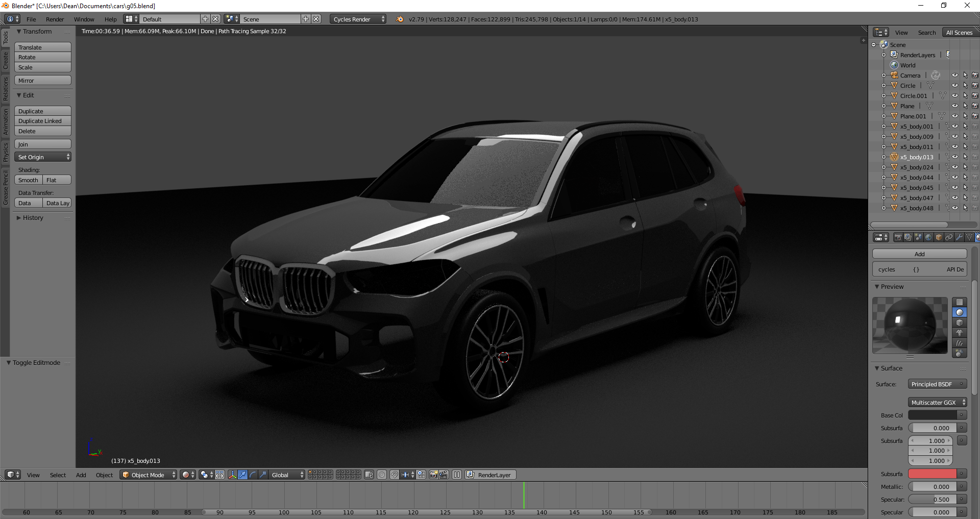The width and height of the screenshot is (980, 519).
Task: Toggle Plane selectability cursor icon
Action: click(965, 106)
